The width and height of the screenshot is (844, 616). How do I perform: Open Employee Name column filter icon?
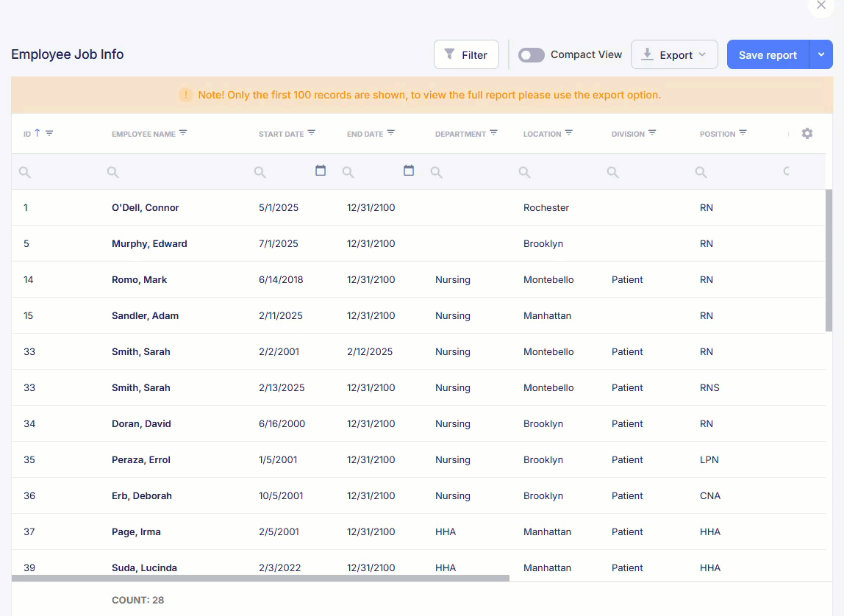click(183, 133)
